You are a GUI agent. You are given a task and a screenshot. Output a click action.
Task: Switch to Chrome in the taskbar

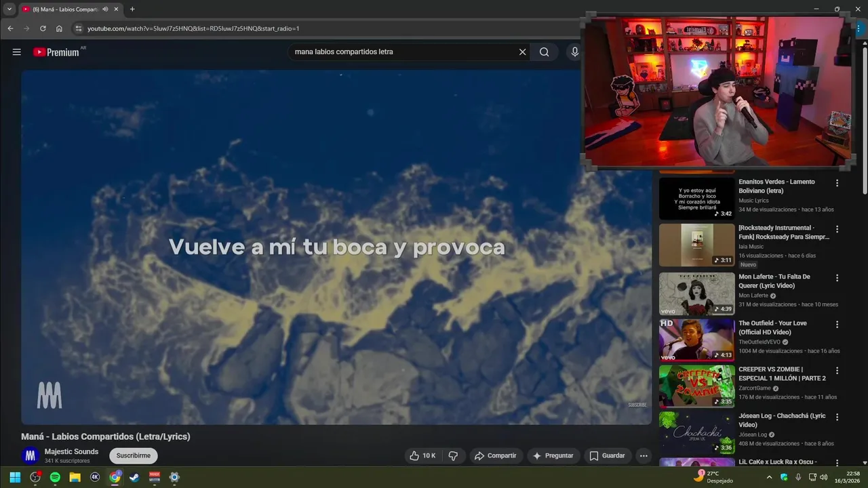tap(115, 477)
